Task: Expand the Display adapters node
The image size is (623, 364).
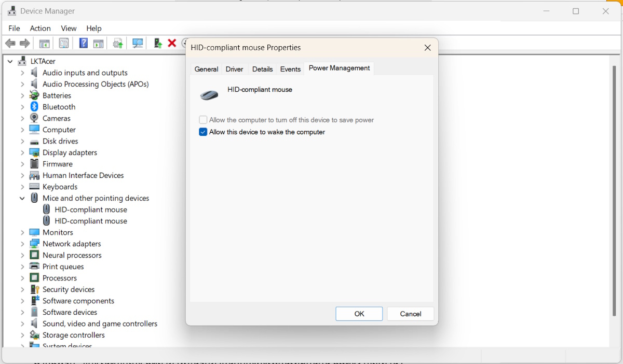Action: point(22,152)
